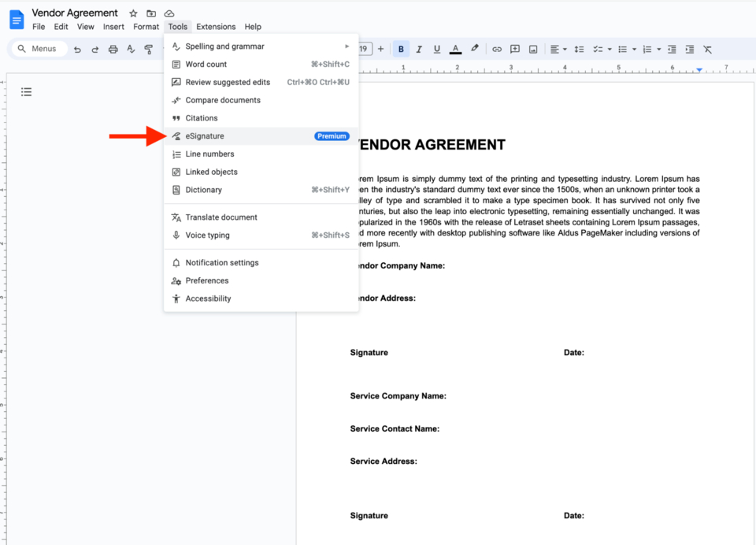Viewport: 756px width, 545px height.
Task: Close the open Tools menu
Action: coord(178,27)
